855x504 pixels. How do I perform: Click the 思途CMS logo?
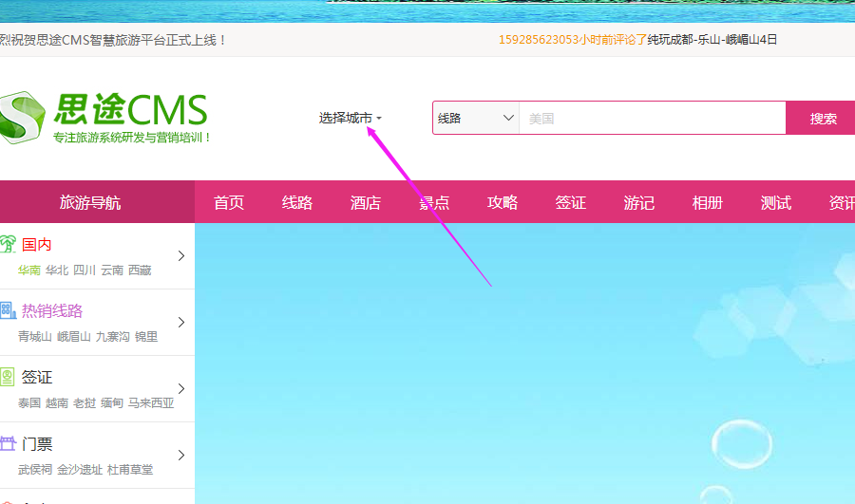[x=104, y=118]
